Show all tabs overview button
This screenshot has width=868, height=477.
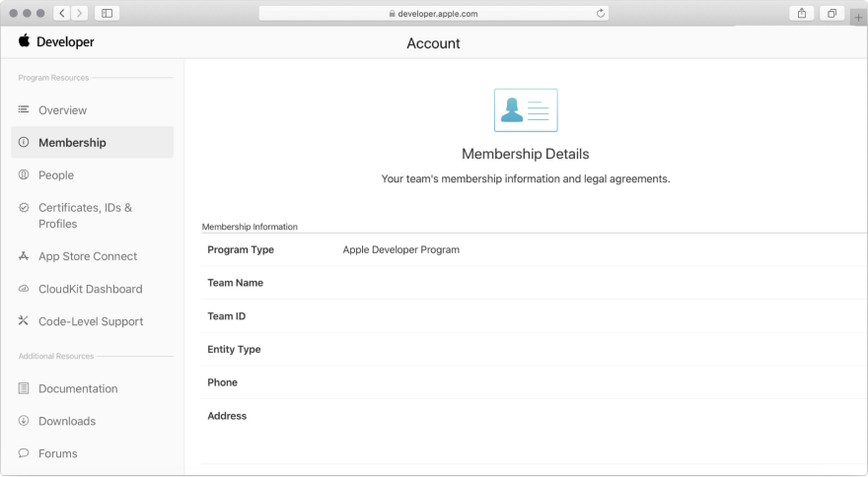[832, 13]
